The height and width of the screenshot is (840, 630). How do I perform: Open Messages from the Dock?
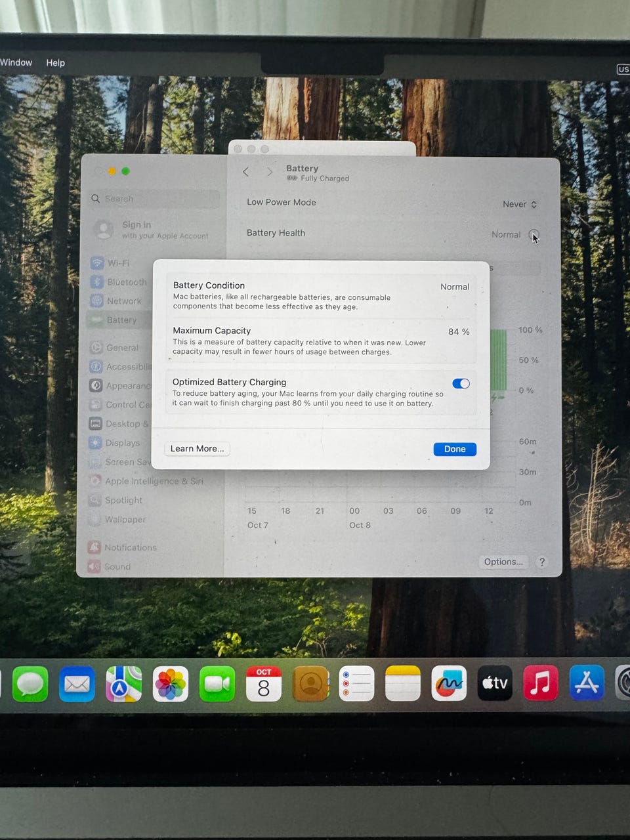pyautogui.click(x=30, y=684)
